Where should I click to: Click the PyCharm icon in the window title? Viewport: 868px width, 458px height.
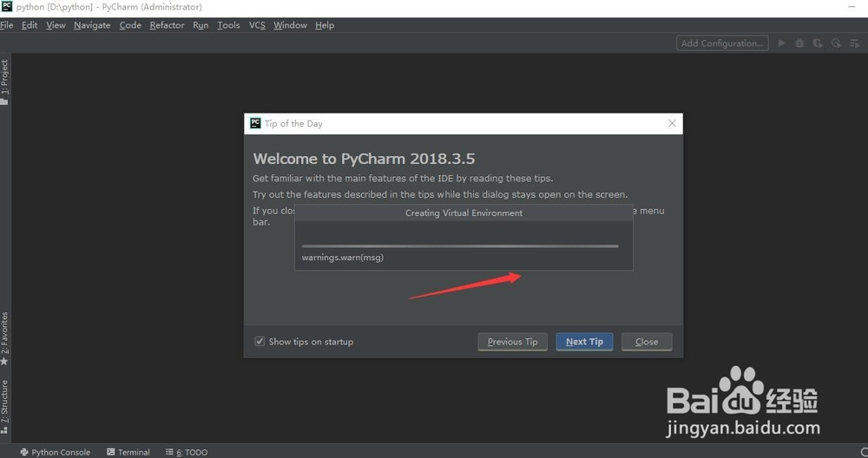pos(7,7)
